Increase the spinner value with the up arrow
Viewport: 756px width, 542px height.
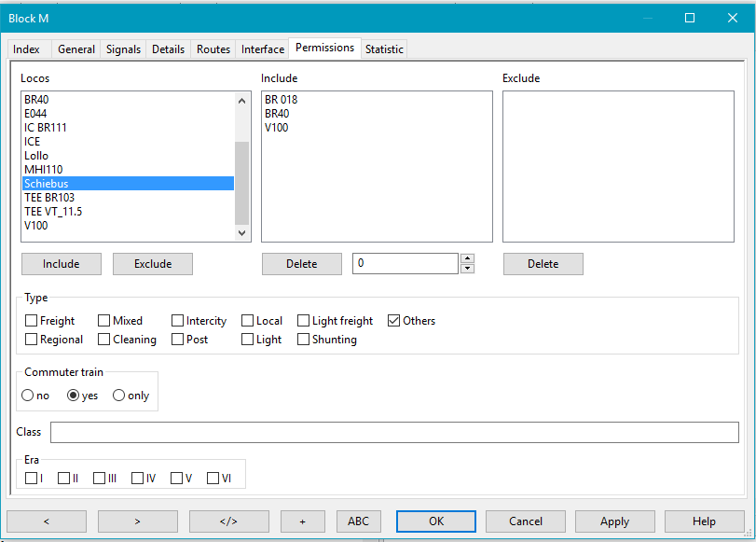[467, 259]
